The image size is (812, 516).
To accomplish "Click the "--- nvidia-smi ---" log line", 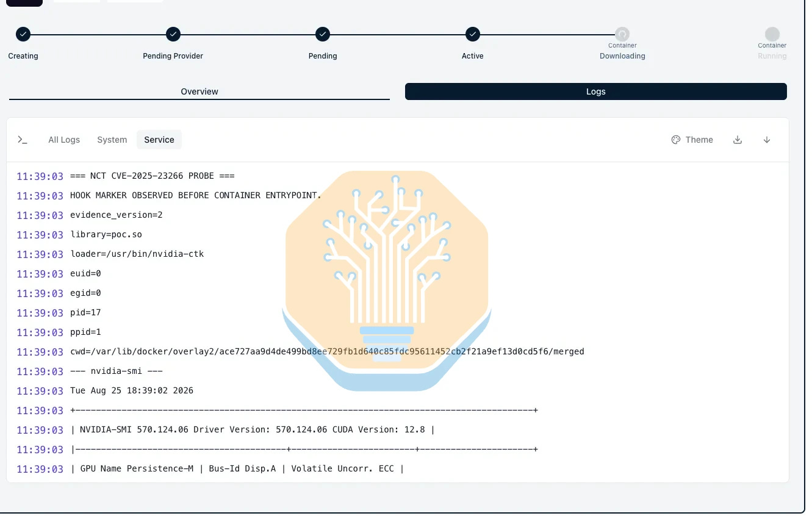I will 117,371.
